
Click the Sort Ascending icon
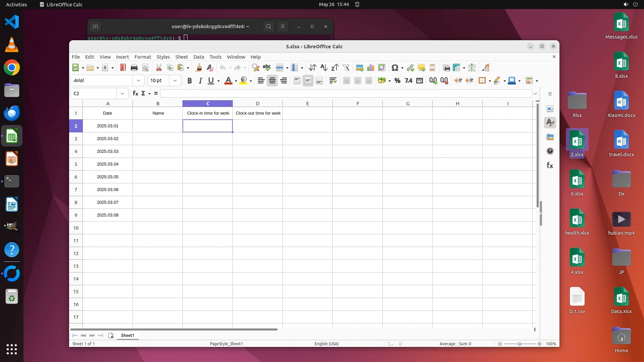323,68
